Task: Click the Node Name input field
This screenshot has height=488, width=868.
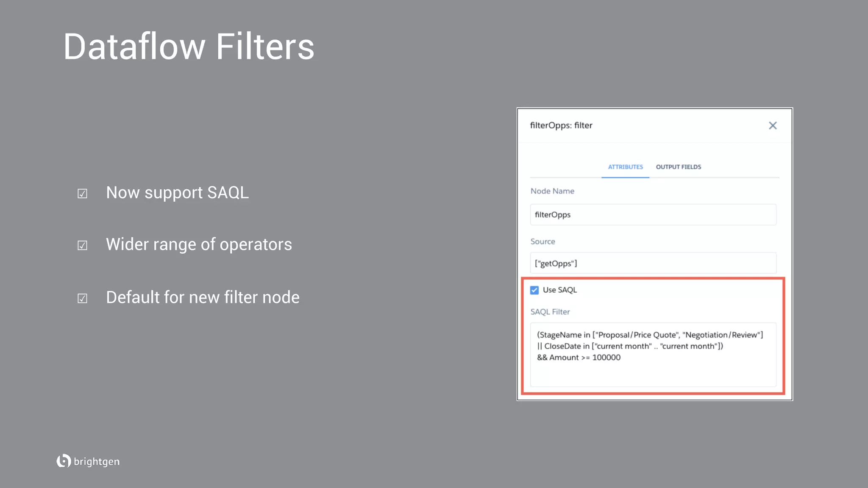Action: 653,215
